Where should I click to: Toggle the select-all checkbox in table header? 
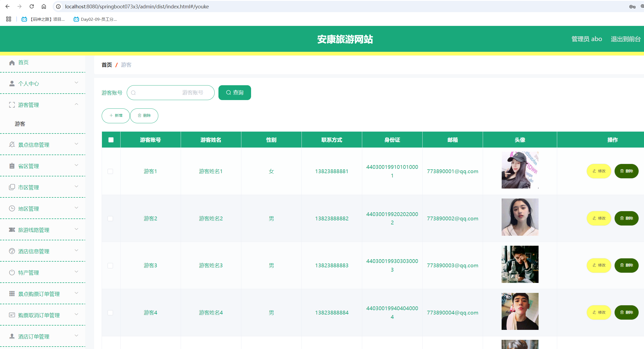pos(111,139)
